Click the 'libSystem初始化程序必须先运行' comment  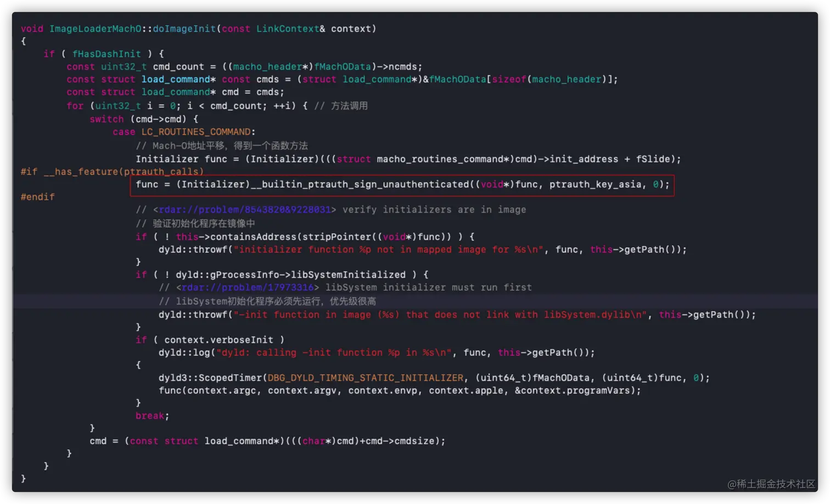(267, 301)
